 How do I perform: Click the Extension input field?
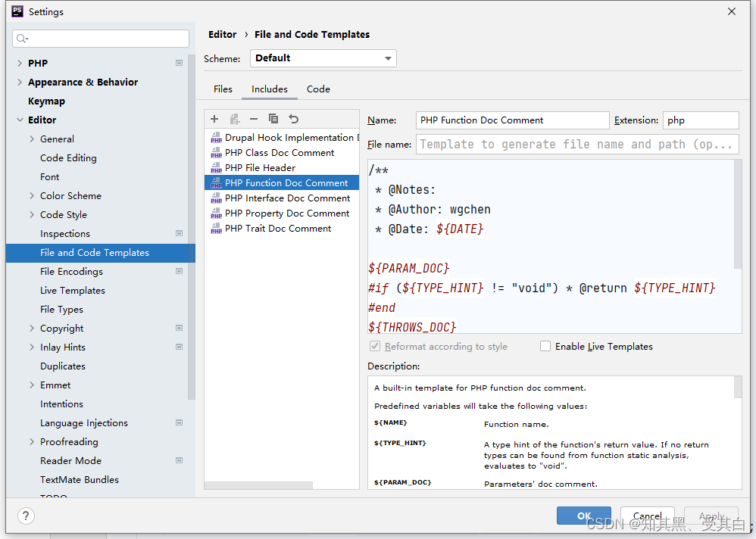click(701, 120)
